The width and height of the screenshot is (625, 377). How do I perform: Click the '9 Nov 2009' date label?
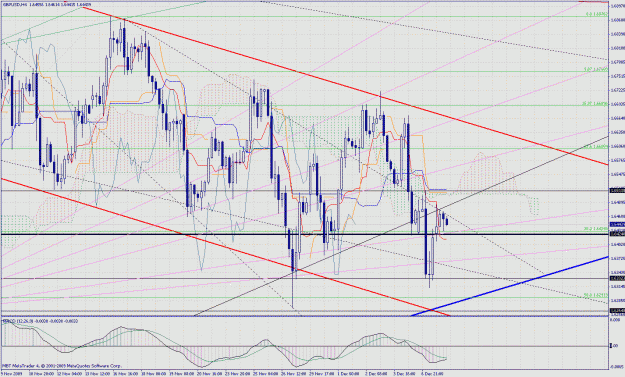12,374
